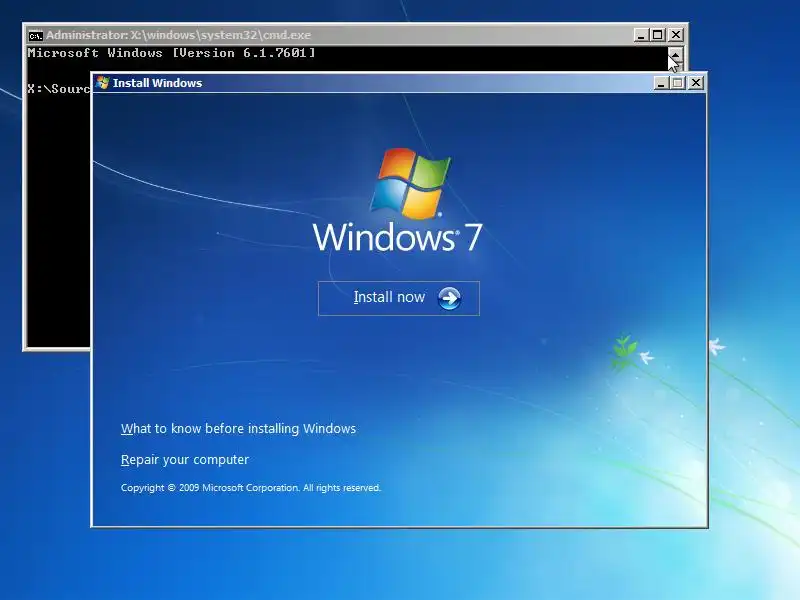
Task: Click the X:\Sources prompt in cmd window
Action: point(59,89)
